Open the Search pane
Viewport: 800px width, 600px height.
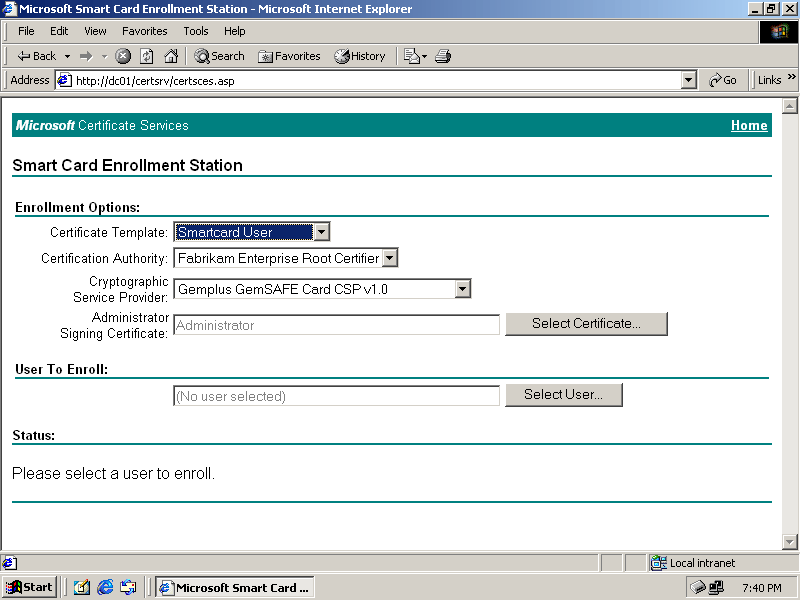[x=219, y=56]
